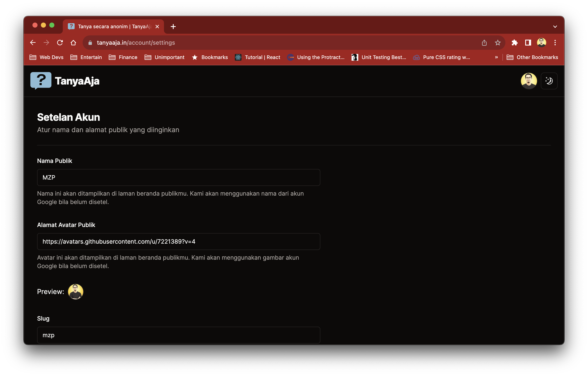Image resolution: width=588 pixels, height=376 pixels.
Task: Click into the Nama Publik input field
Action: (178, 177)
